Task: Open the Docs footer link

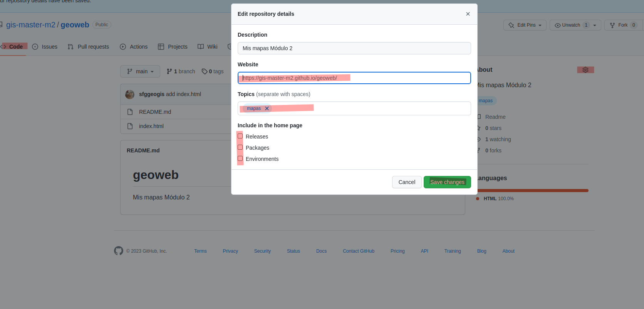Action: (x=321, y=251)
